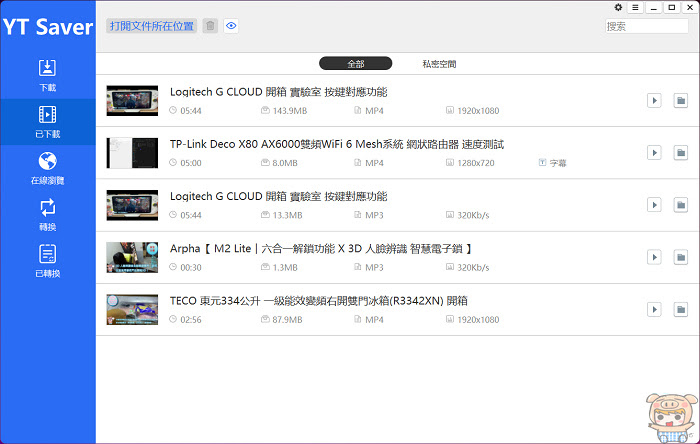Open folder for TECO 東元334公升 video
Image resolution: width=700 pixels, height=444 pixels.
pos(680,309)
